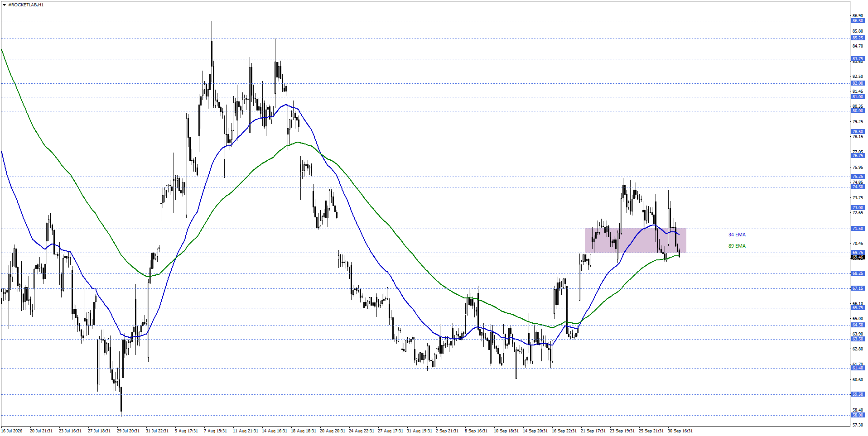Viewport: 868px width, 436px height.
Task: Select the #ROCKETLAB,H1 chart title
Action: [x=26, y=5]
